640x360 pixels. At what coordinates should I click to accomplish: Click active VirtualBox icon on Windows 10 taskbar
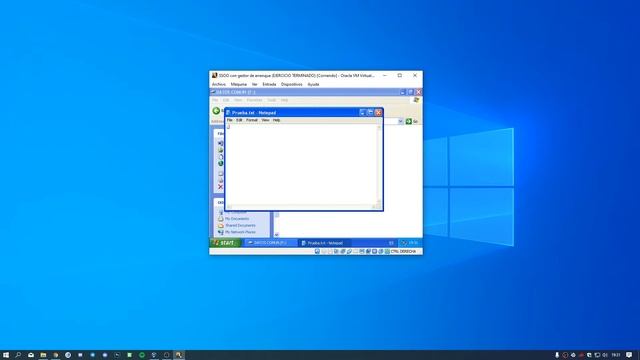pyautogui.click(x=179, y=355)
